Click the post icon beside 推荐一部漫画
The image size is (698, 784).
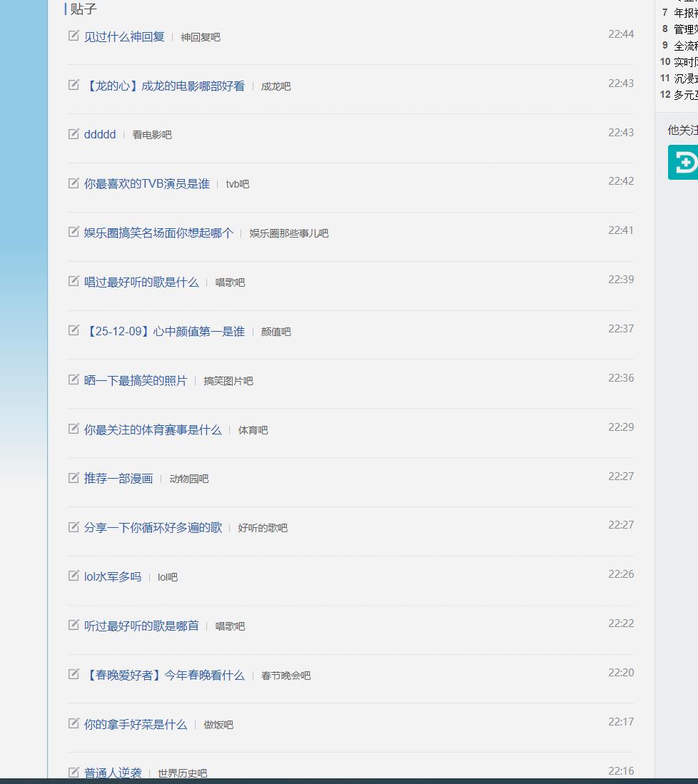tap(74, 478)
